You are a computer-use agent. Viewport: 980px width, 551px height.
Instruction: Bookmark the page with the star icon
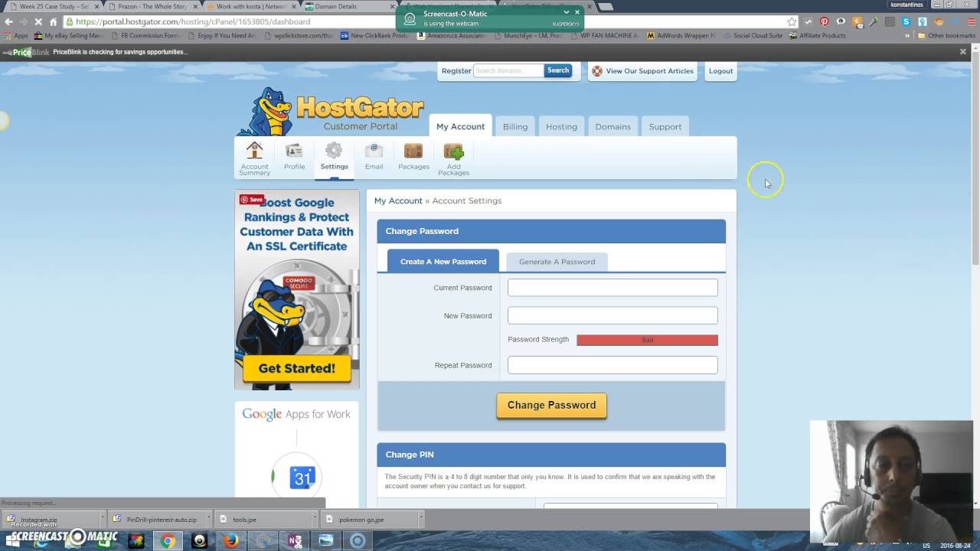click(792, 21)
